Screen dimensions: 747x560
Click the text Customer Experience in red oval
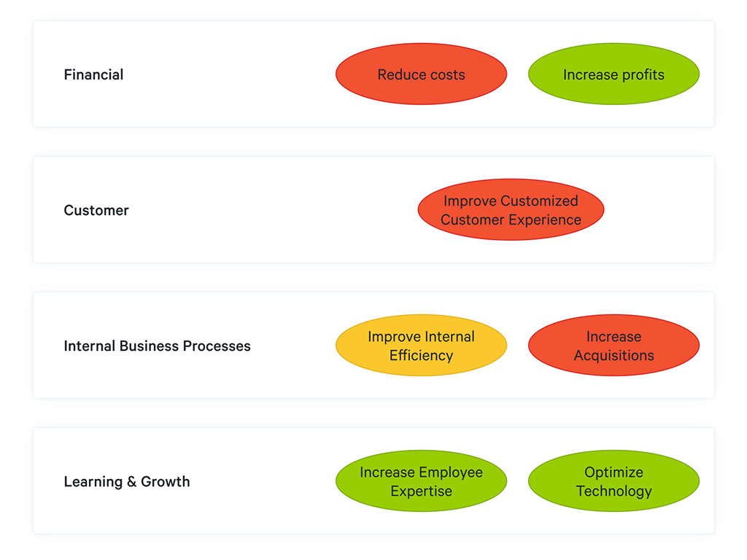pos(511,219)
